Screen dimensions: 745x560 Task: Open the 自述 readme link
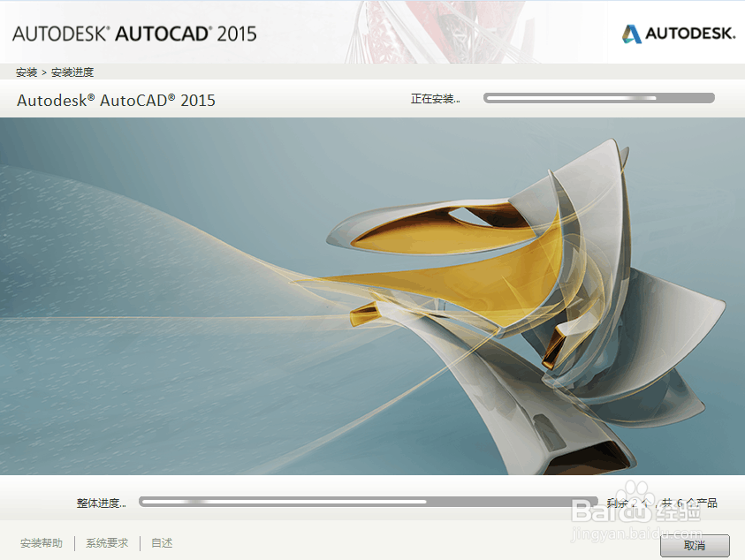point(162,543)
